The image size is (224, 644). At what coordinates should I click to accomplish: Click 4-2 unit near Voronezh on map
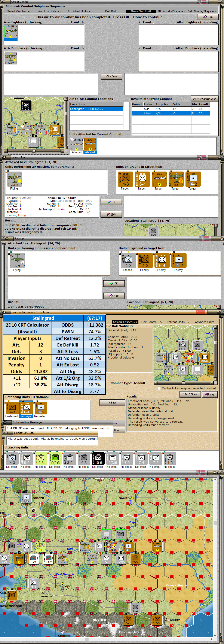(27, 498)
